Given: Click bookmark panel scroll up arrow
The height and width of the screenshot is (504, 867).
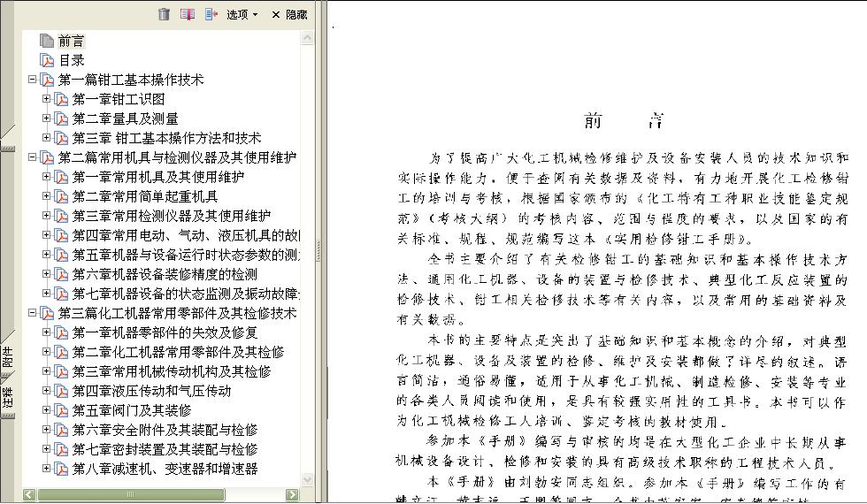Looking at the screenshot, I should pos(308,37).
